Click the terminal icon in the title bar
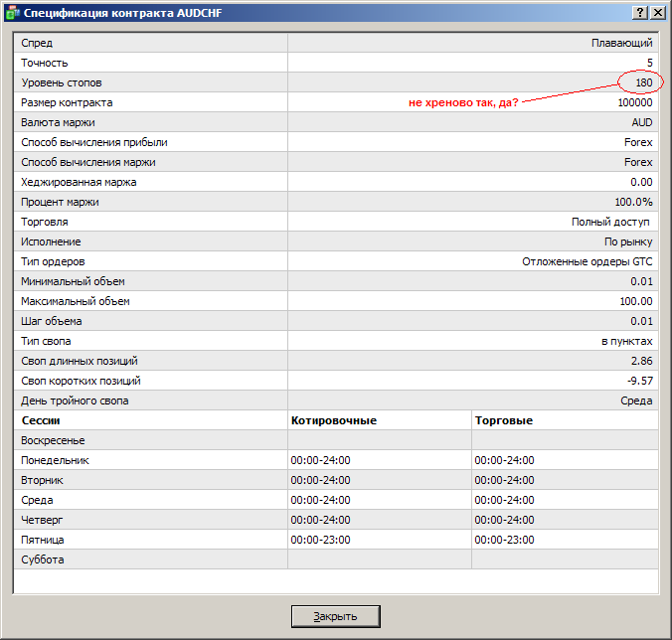 [12, 13]
